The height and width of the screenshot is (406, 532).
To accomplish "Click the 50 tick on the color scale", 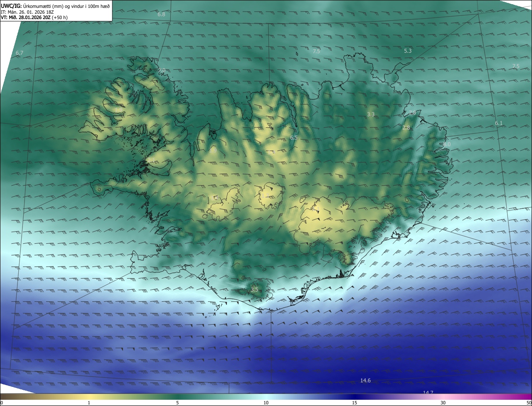I will pyautogui.click(x=529, y=403).
